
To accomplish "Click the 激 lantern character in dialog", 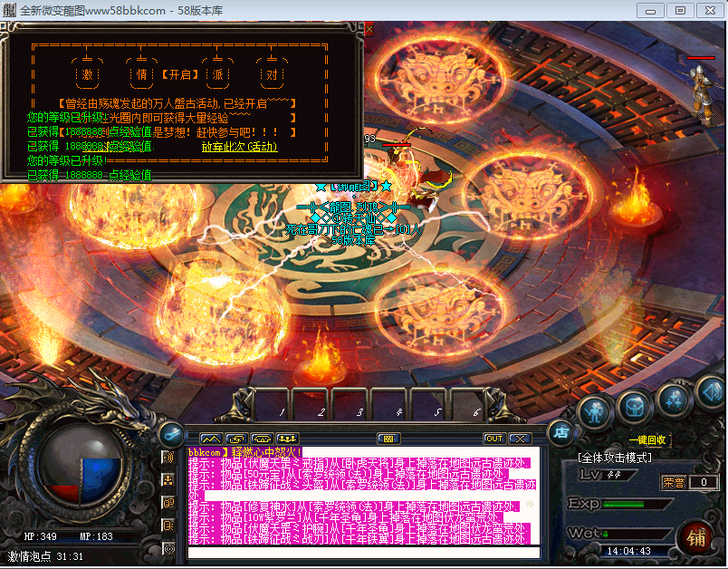I will 87,74.
